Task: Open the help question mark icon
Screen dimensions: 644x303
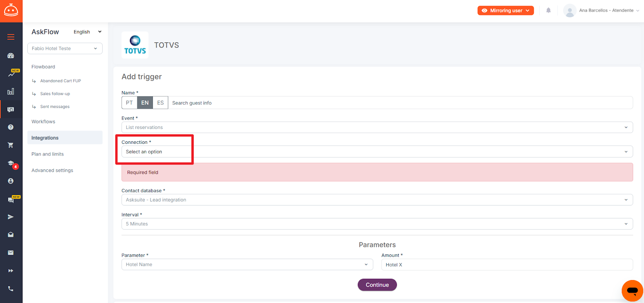Action: pyautogui.click(x=11, y=127)
